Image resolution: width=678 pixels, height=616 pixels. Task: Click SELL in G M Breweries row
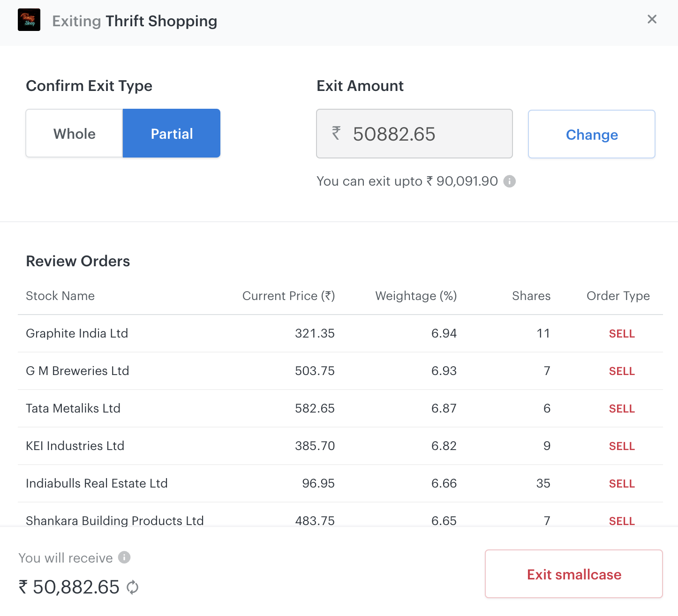tap(622, 371)
